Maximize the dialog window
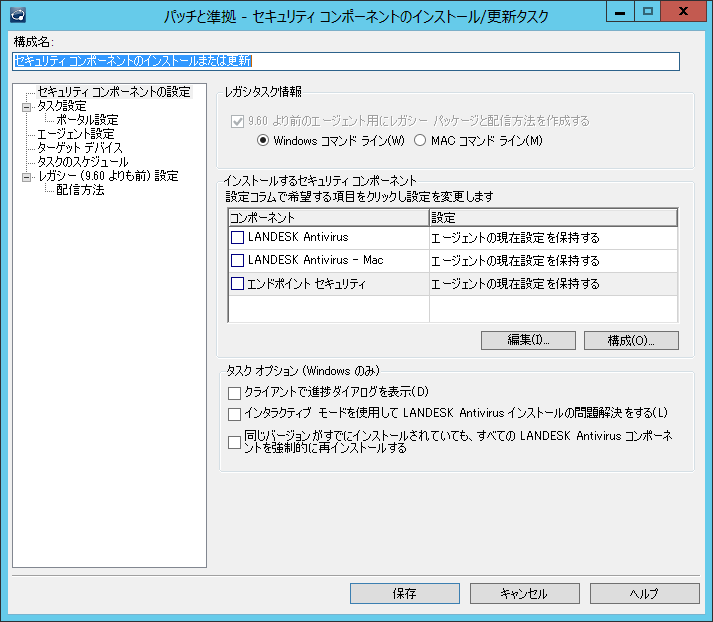 click(x=648, y=12)
